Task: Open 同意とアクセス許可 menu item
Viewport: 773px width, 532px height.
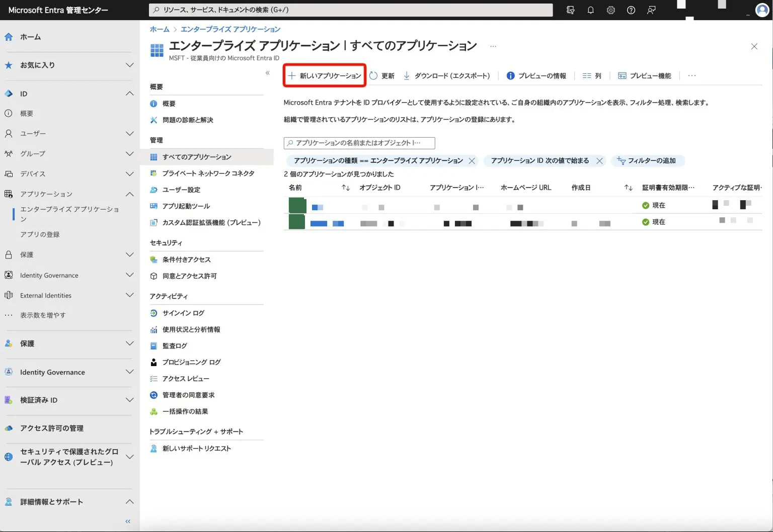Action: point(190,277)
